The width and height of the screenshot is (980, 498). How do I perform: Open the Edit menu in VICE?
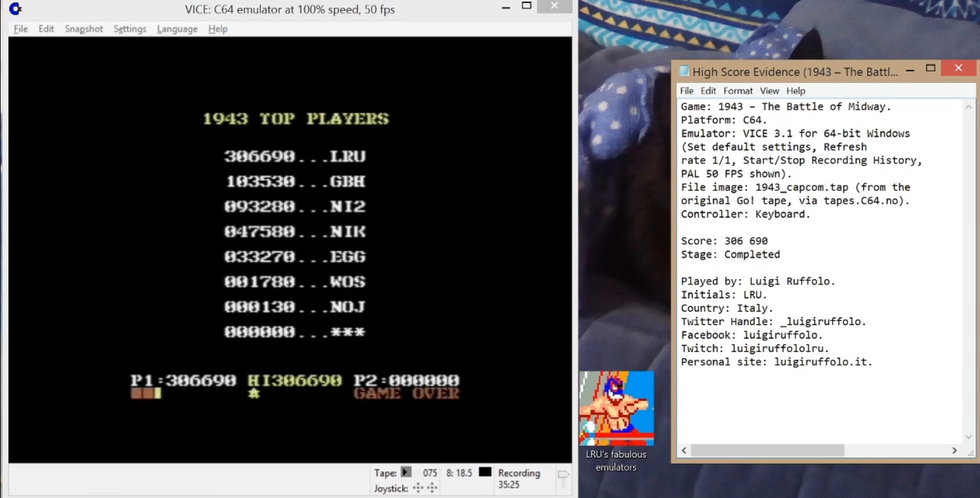[46, 29]
